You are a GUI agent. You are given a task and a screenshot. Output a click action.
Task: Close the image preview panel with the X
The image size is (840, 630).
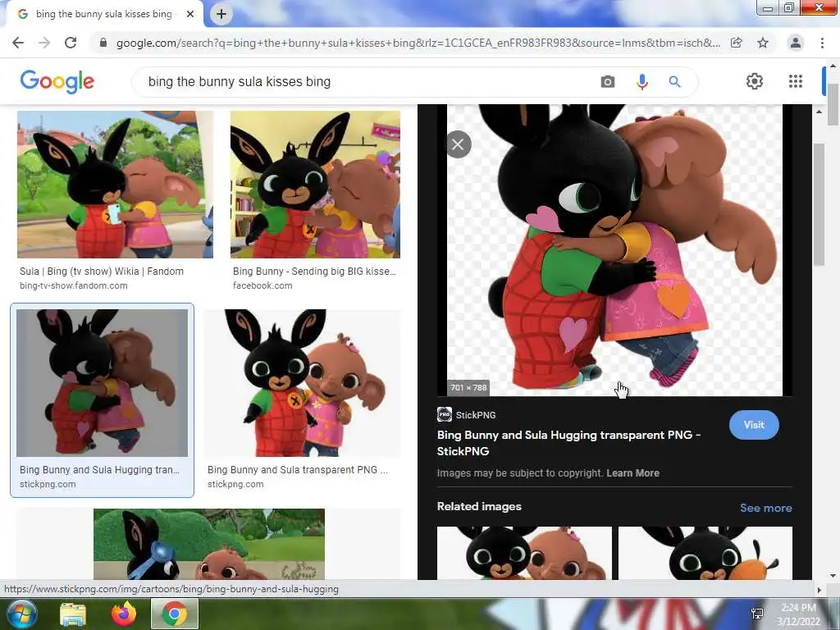pyautogui.click(x=458, y=144)
